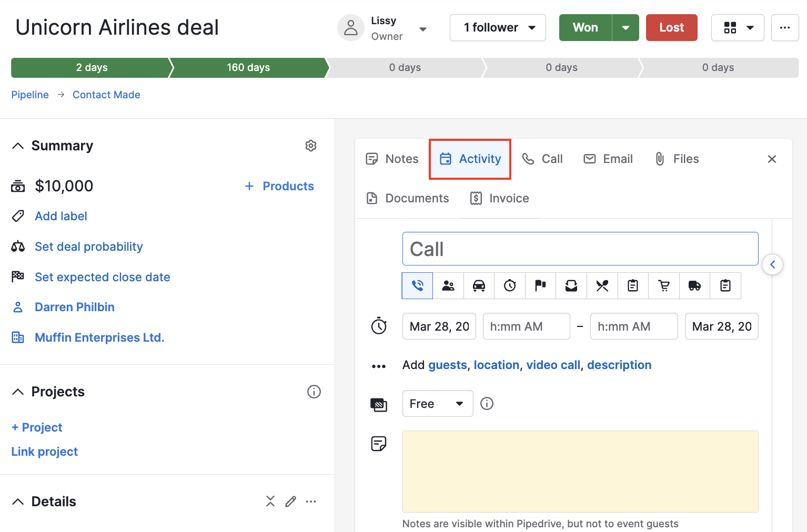Select the shopping cart activity icon
Viewport: 807px width, 532px height.
click(663, 285)
